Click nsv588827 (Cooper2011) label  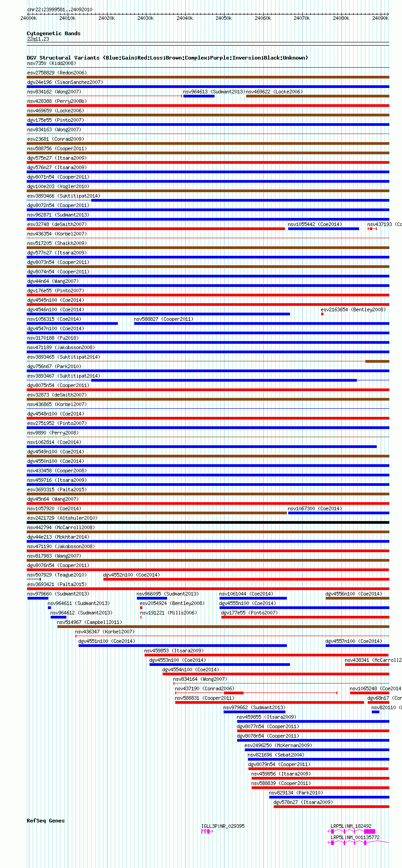click(x=164, y=319)
